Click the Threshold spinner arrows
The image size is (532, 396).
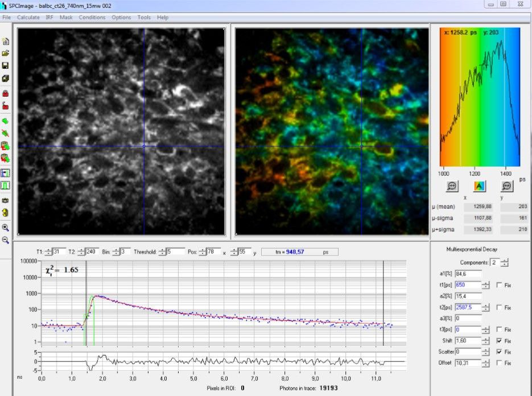pyautogui.click(x=163, y=251)
